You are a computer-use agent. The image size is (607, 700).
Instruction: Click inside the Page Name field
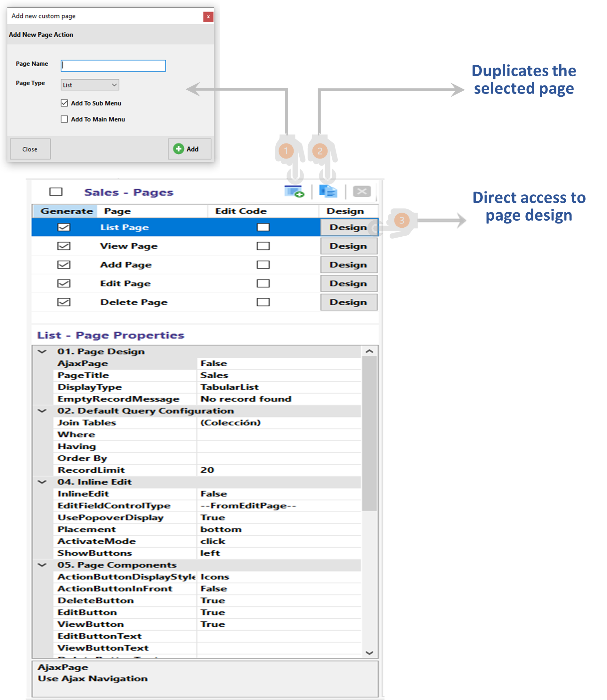point(113,65)
